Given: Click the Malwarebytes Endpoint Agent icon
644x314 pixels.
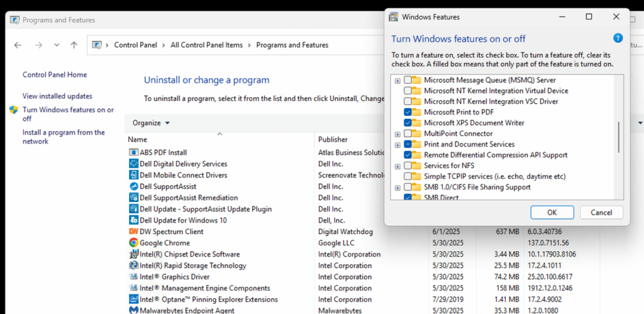Looking at the screenshot, I should click(x=133, y=310).
